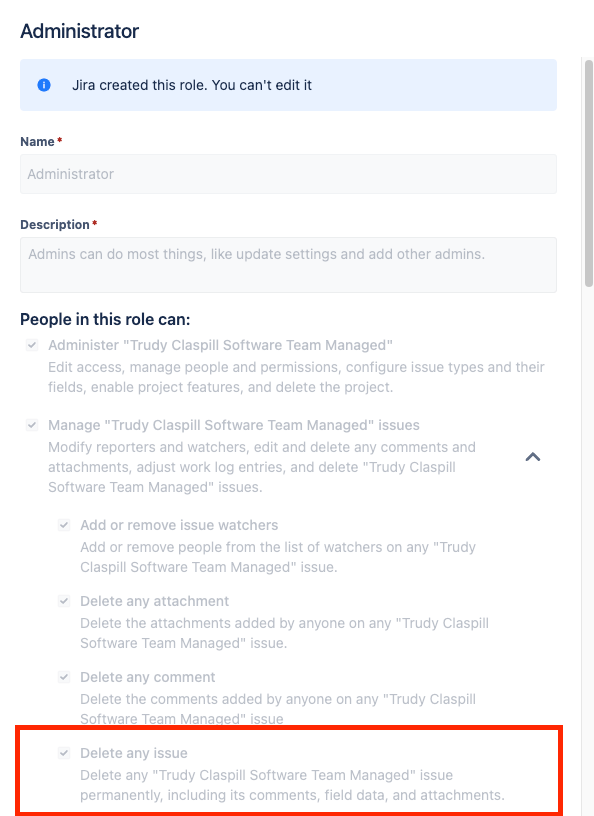Toggle the Delete any issue checkbox
594x816 pixels.
[64, 753]
